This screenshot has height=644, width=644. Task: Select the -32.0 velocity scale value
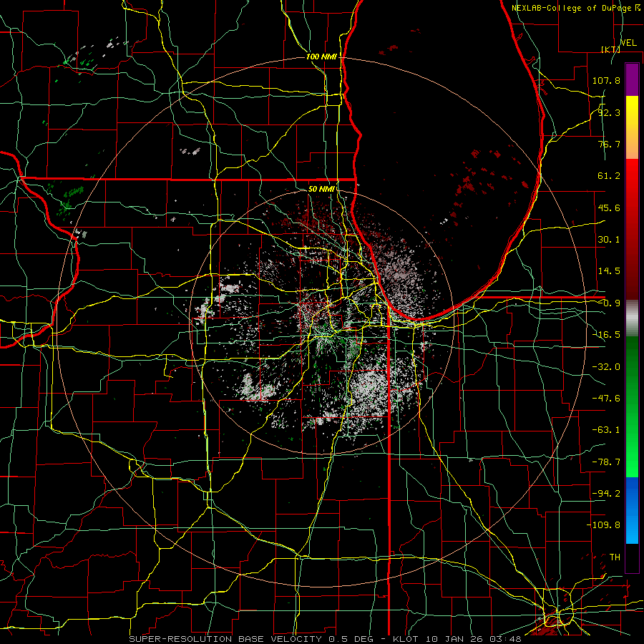[x=606, y=367]
